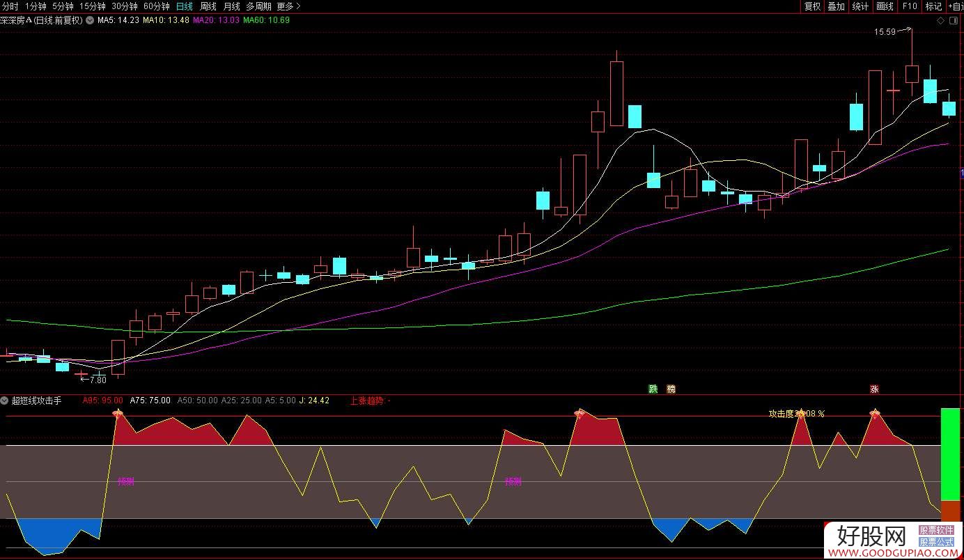Select the 1分钟 period tab
Image resolution: width=964 pixels, height=560 pixels.
pos(35,6)
